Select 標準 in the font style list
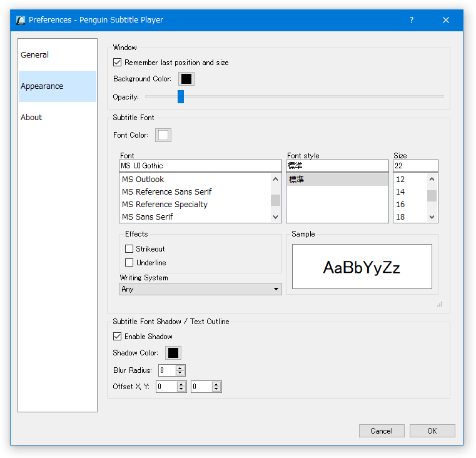Viewport: 476px width, 458px height. (337, 180)
